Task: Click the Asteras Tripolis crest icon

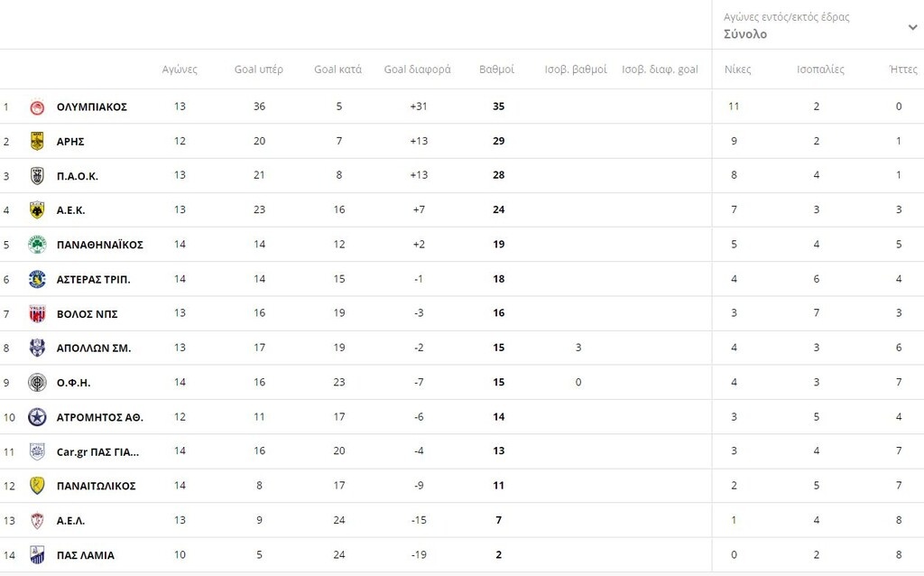Action: pyautogui.click(x=37, y=279)
